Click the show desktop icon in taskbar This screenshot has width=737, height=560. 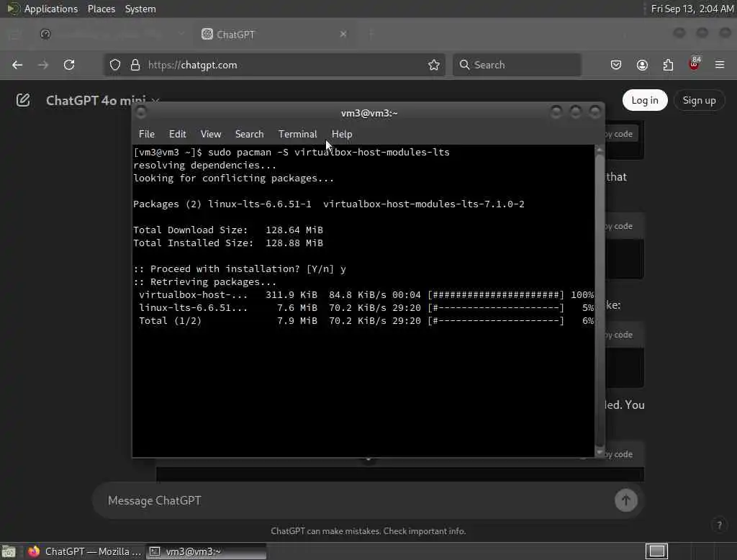9,551
